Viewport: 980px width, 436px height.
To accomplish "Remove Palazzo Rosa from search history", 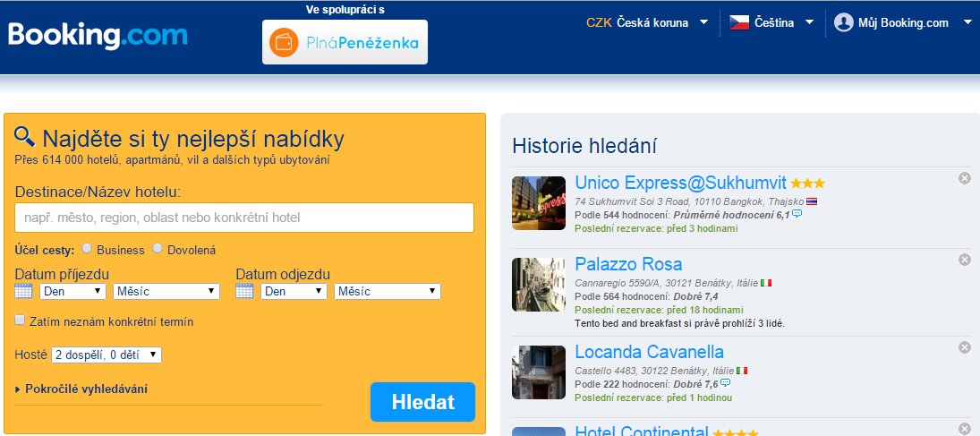I will tap(965, 260).
